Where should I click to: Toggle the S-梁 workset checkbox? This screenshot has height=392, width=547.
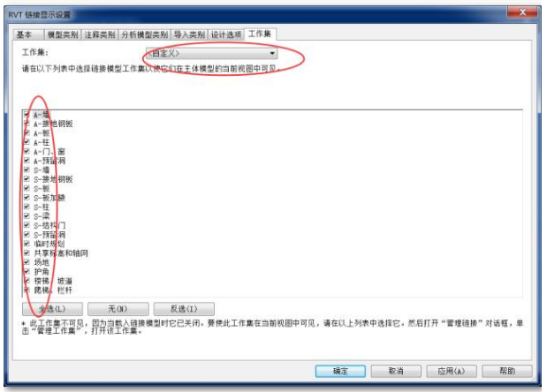tap(27, 216)
